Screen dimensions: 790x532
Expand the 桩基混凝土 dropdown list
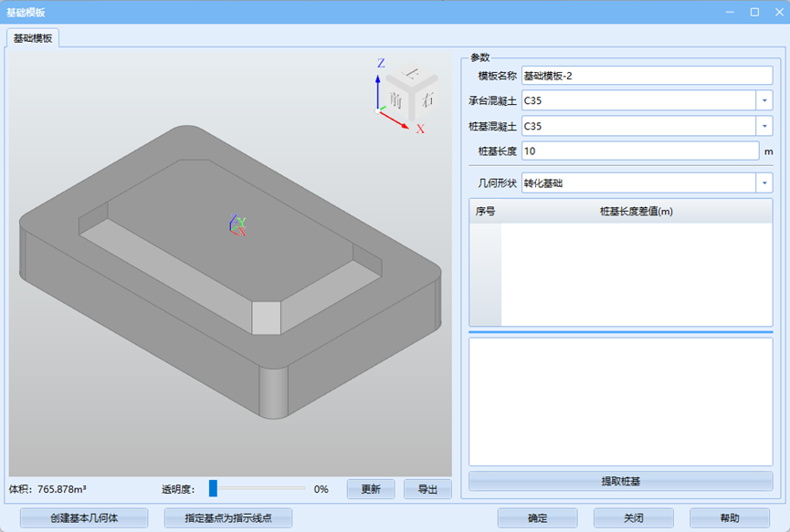coord(764,126)
